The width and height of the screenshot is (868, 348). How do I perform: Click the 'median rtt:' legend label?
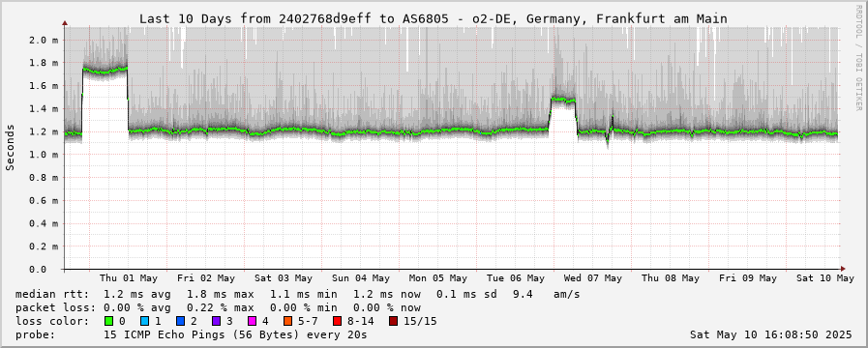tap(52, 294)
